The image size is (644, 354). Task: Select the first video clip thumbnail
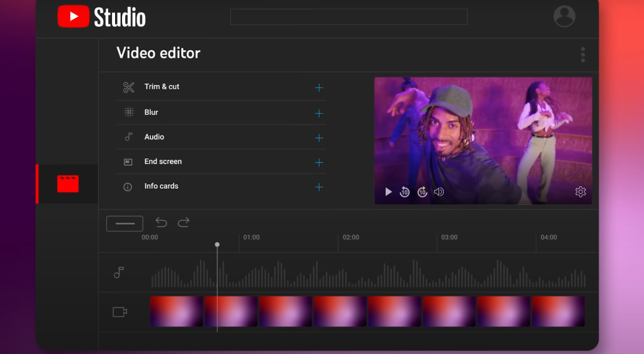tap(177, 311)
